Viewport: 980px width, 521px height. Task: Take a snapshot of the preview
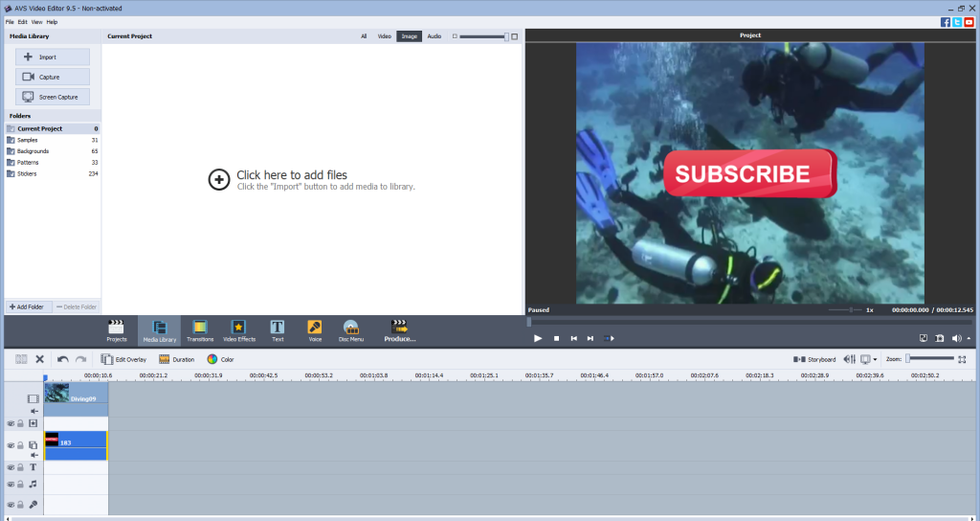click(940, 338)
